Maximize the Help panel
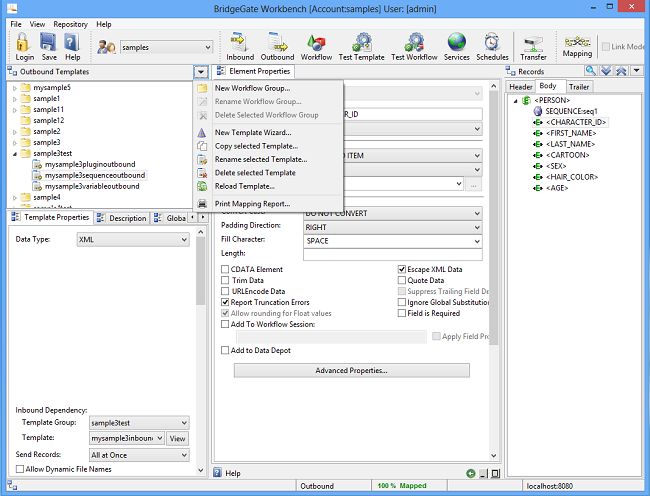Screen dimensions: 650x496 (x=495, y=473)
